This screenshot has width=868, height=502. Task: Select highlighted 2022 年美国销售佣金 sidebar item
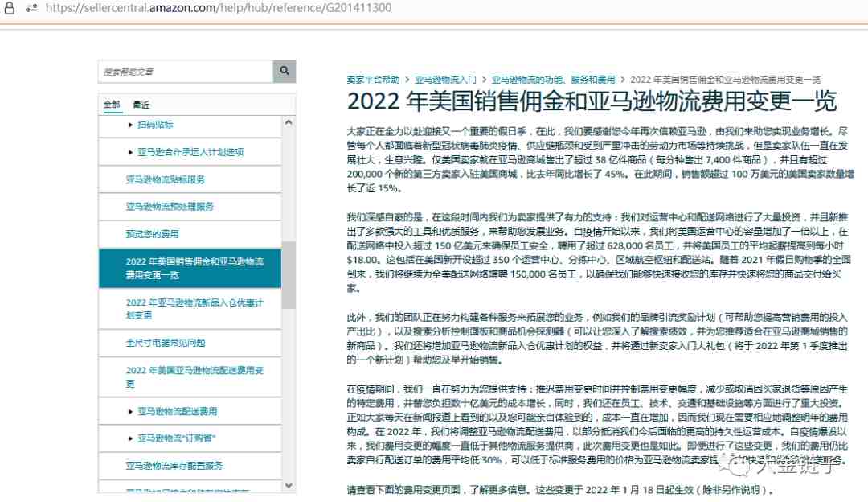190,268
